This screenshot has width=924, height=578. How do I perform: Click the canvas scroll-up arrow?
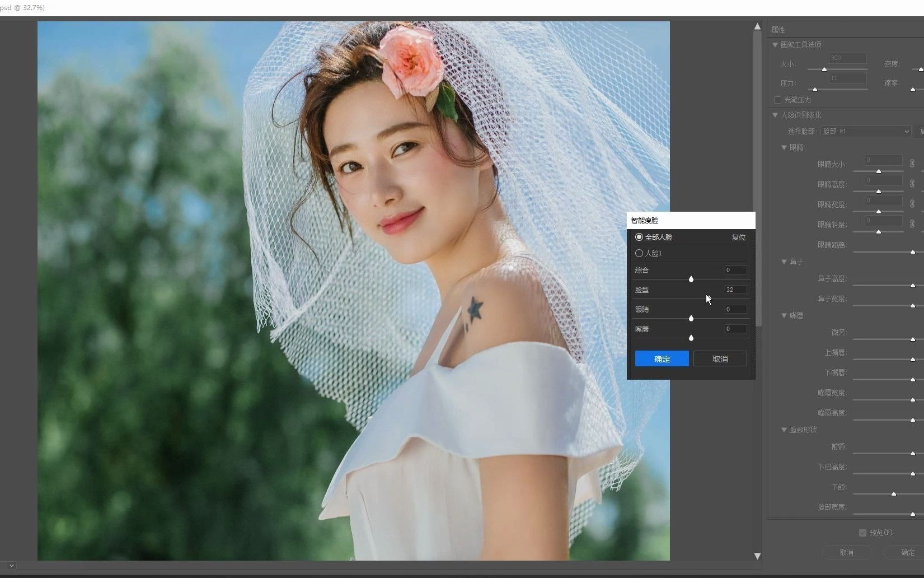tap(757, 26)
